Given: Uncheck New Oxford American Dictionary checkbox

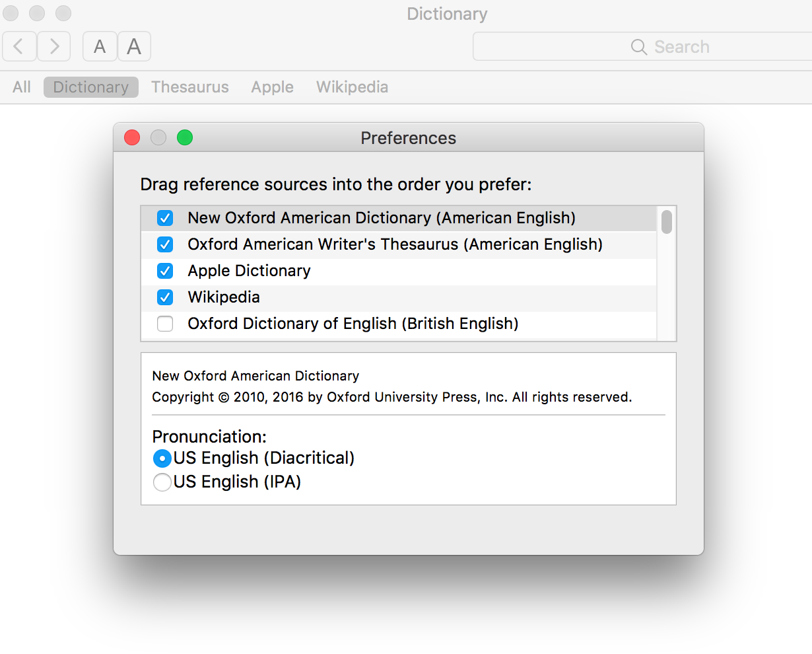Looking at the screenshot, I should coord(165,218).
